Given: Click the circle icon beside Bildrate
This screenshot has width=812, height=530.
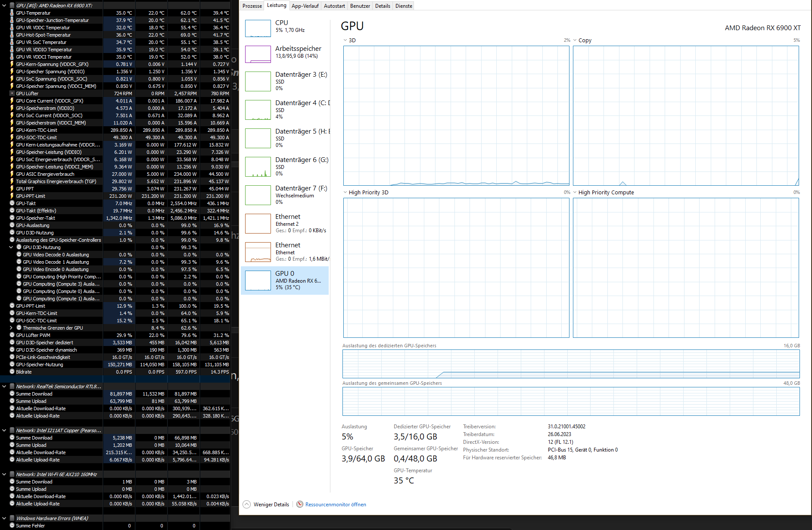Looking at the screenshot, I should 12,372.
